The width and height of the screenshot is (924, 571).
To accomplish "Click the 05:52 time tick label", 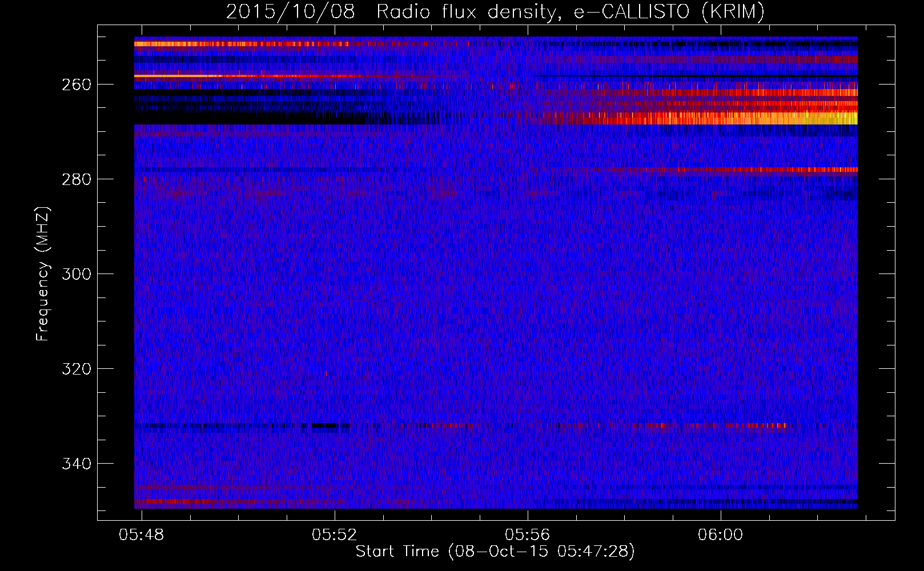I will pyautogui.click(x=334, y=534).
